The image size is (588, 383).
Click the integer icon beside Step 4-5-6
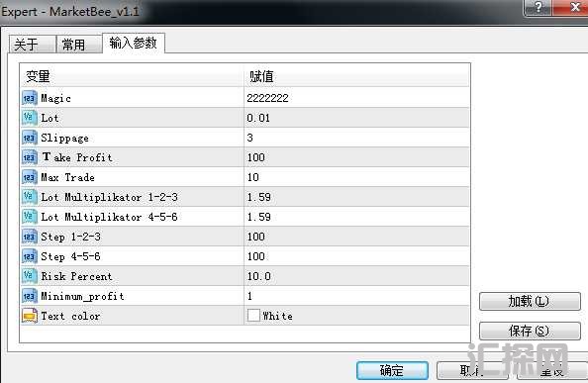coord(30,256)
